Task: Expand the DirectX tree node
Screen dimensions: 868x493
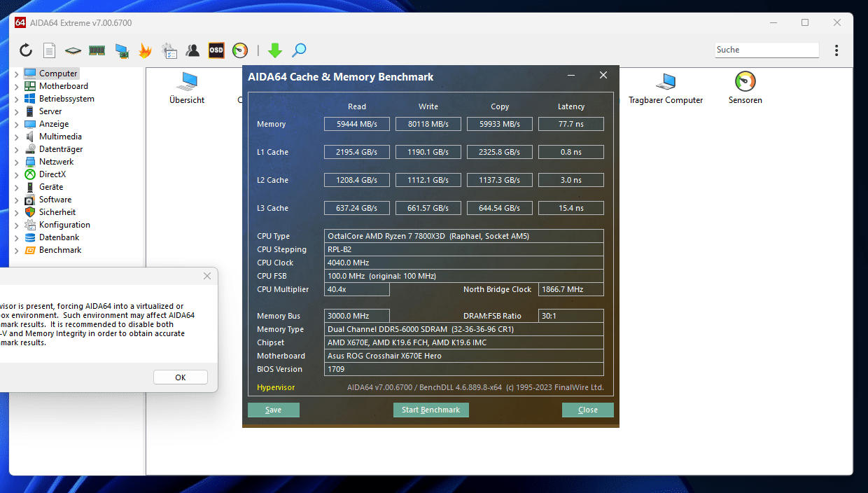Action: point(17,174)
